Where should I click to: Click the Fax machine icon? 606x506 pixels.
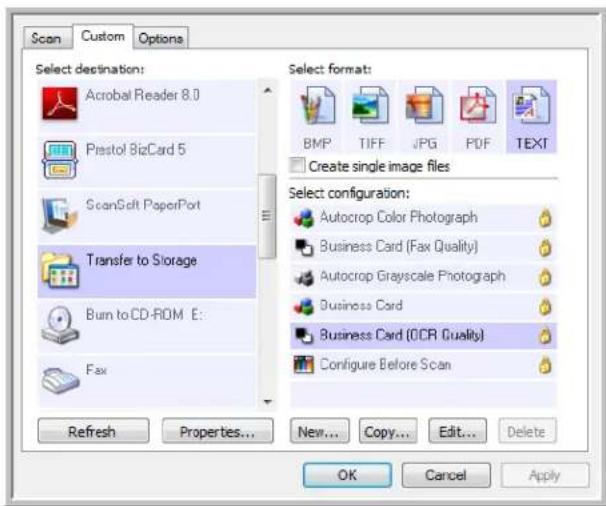[60, 380]
